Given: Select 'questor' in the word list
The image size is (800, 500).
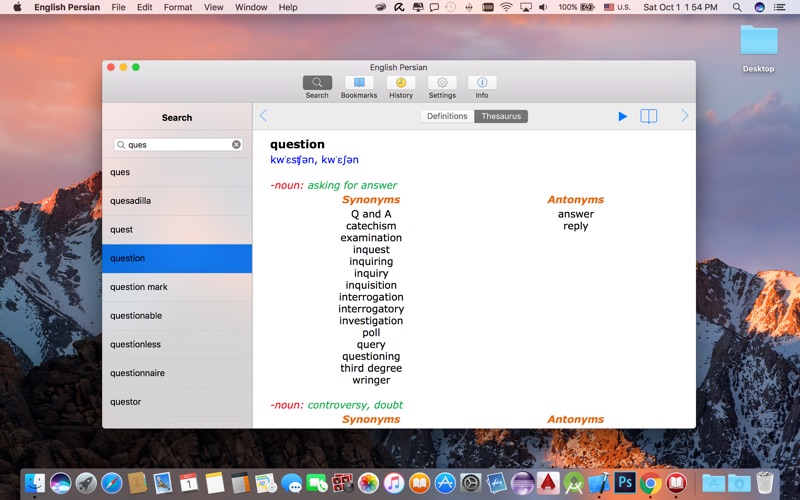Looking at the screenshot, I should (x=177, y=402).
